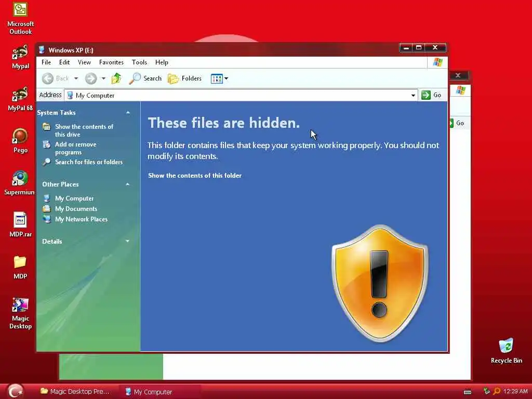Minimize the Windows XP (E:) window
The width and height of the screenshot is (532, 399).
[406, 48]
